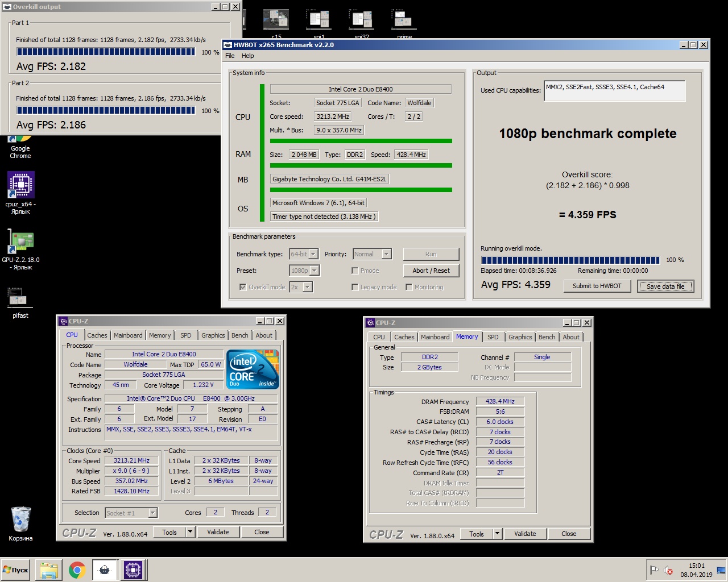Open the Overkill 2x multiplier dropdown

[x=301, y=287]
